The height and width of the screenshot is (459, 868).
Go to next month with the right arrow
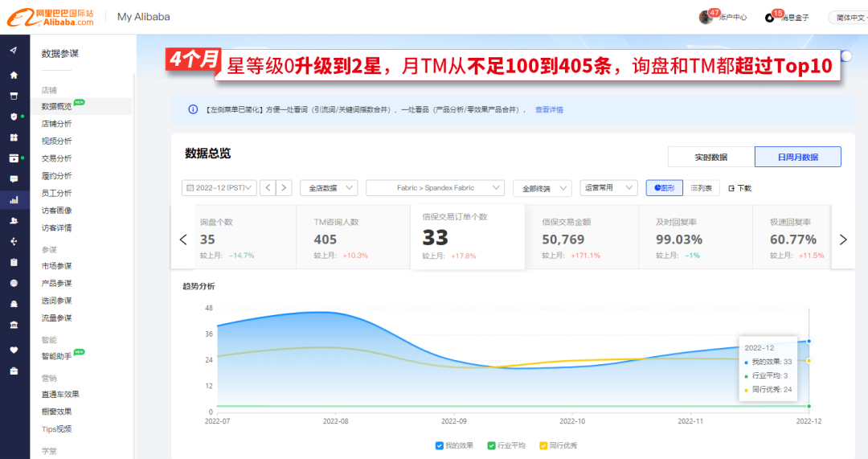point(284,187)
